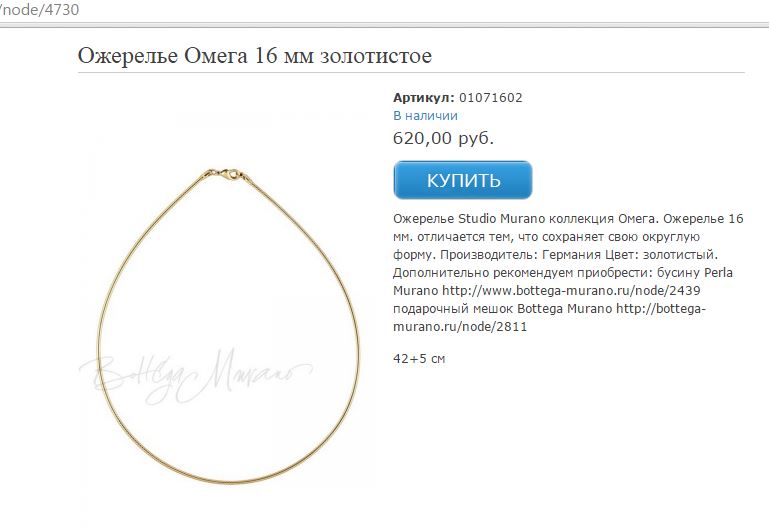Click the blue КУПИТЬ button
769x529 pixels.
coord(462,180)
